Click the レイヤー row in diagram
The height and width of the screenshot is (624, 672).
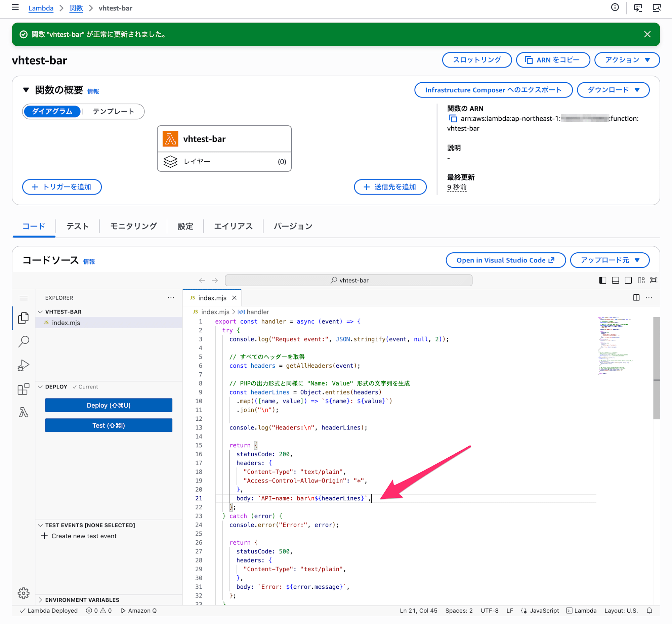pos(224,162)
